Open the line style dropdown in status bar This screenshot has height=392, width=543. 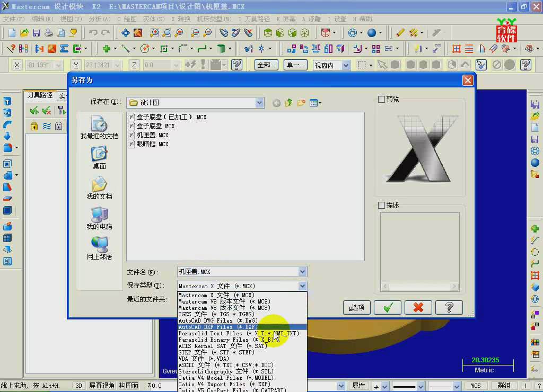pos(420,386)
